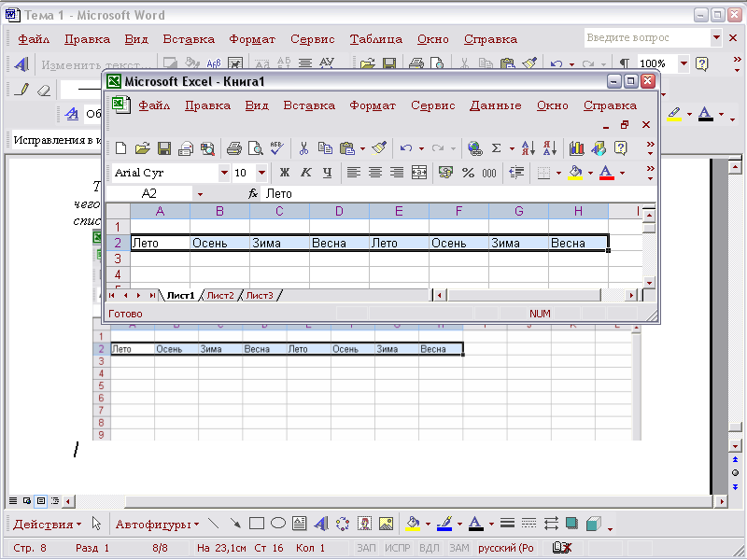Expand the font size 10 dropdown
This screenshot has height=560, width=747.
pos(261,173)
